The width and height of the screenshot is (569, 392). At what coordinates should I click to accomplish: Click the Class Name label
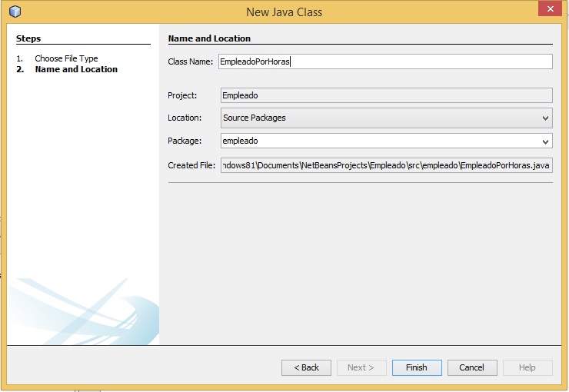pyautogui.click(x=190, y=61)
